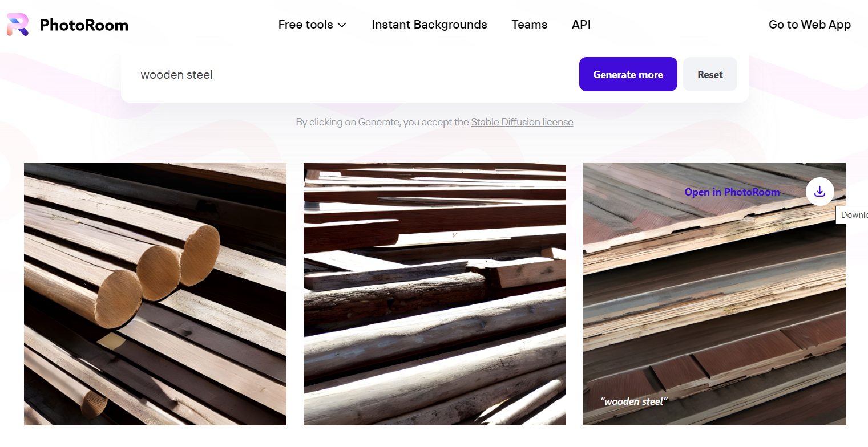Click the Generate more button
This screenshot has height=447, width=868.
628,74
